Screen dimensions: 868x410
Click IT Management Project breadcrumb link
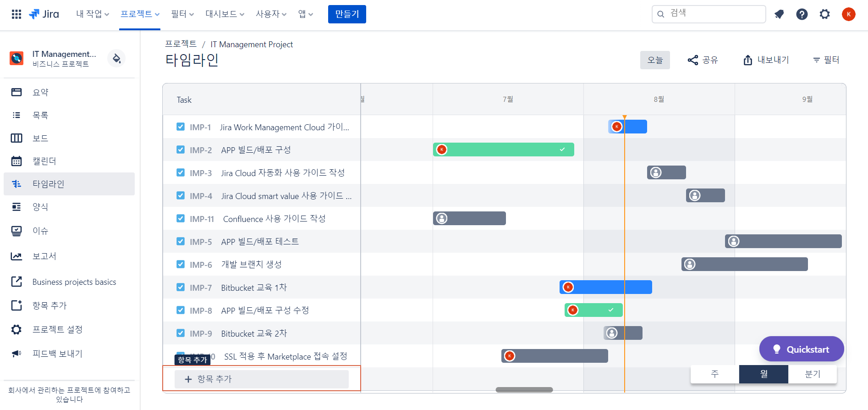pos(252,44)
